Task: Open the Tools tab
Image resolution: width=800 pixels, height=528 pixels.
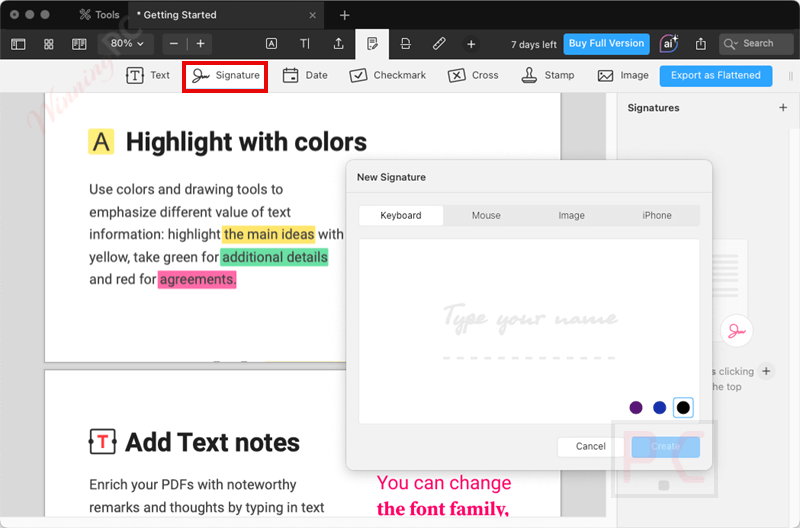Action: coord(99,15)
